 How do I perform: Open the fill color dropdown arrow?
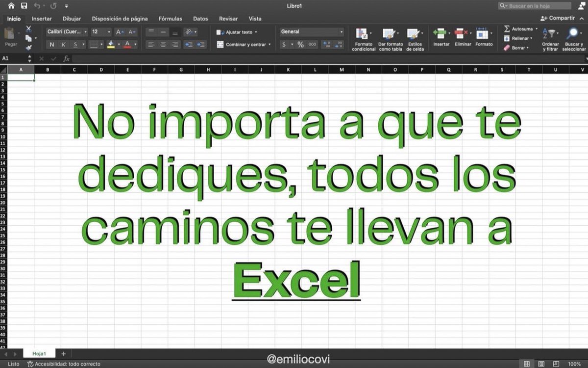pyautogui.click(x=119, y=45)
